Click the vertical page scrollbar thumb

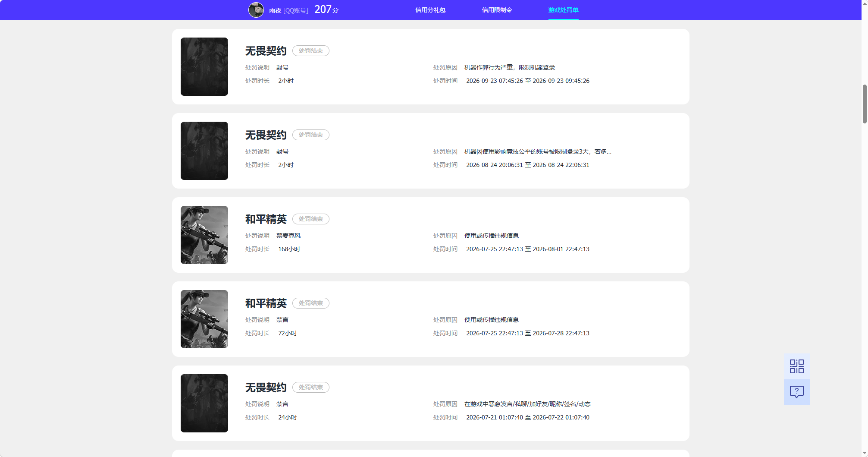[865, 104]
